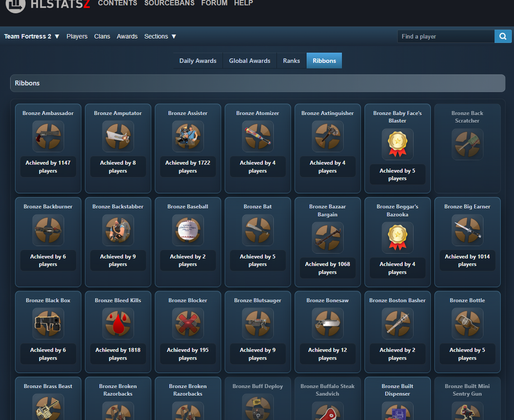This screenshot has width=514, height=420.
Task: Open the Bronze Assister ribbon icon
Action: (x=188, y=137)
